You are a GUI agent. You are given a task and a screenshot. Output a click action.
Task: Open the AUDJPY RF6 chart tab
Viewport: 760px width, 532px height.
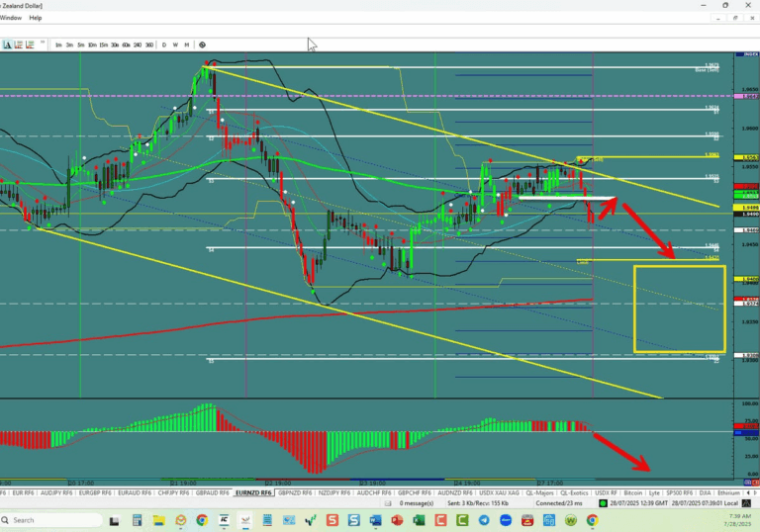click(x=56, y=492)
